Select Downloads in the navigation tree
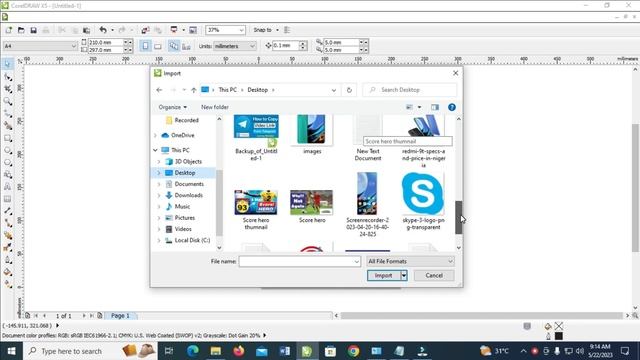The height and width of the screenshot is (360, 640). coord(189,195)
